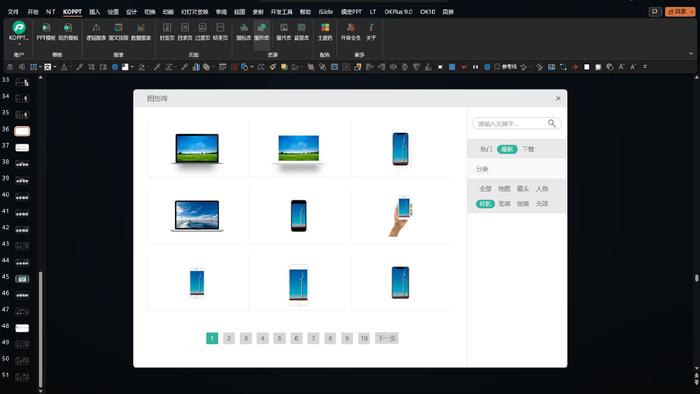The height and width of the screenshot is (394, 700).
Task: Click the comments icon beside the share button
Action: click(x=654, y=12)
